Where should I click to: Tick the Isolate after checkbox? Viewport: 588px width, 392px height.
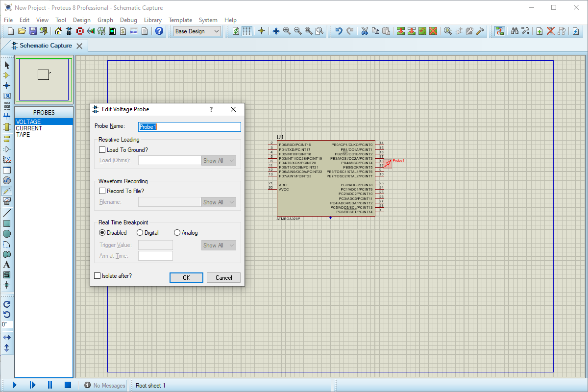[98, 276]
